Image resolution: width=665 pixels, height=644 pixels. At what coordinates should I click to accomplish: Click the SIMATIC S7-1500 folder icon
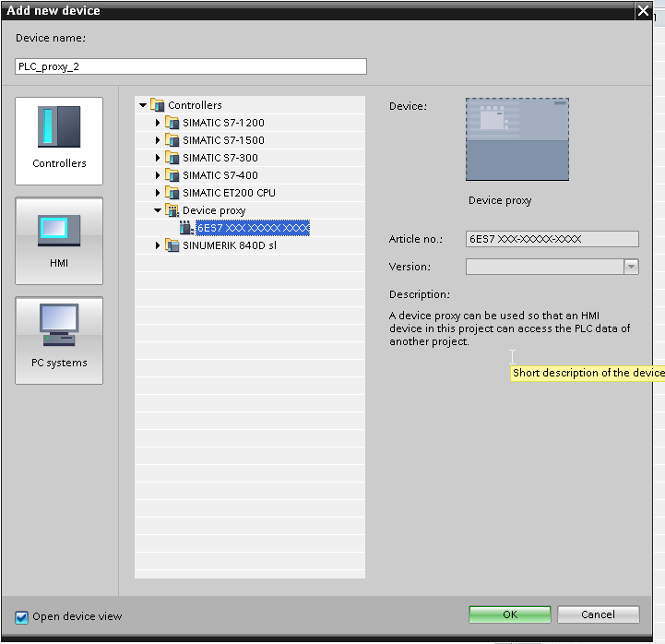click(172, 140)
